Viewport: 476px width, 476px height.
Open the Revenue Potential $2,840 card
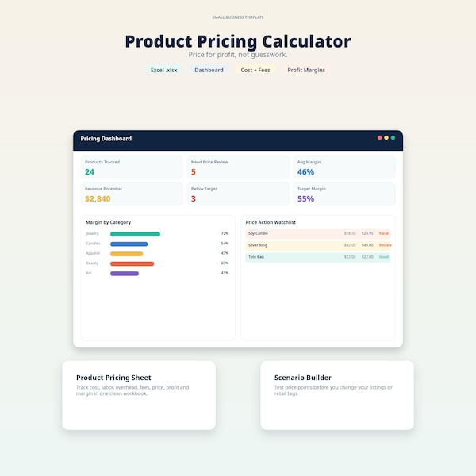(x=132, y=194)
